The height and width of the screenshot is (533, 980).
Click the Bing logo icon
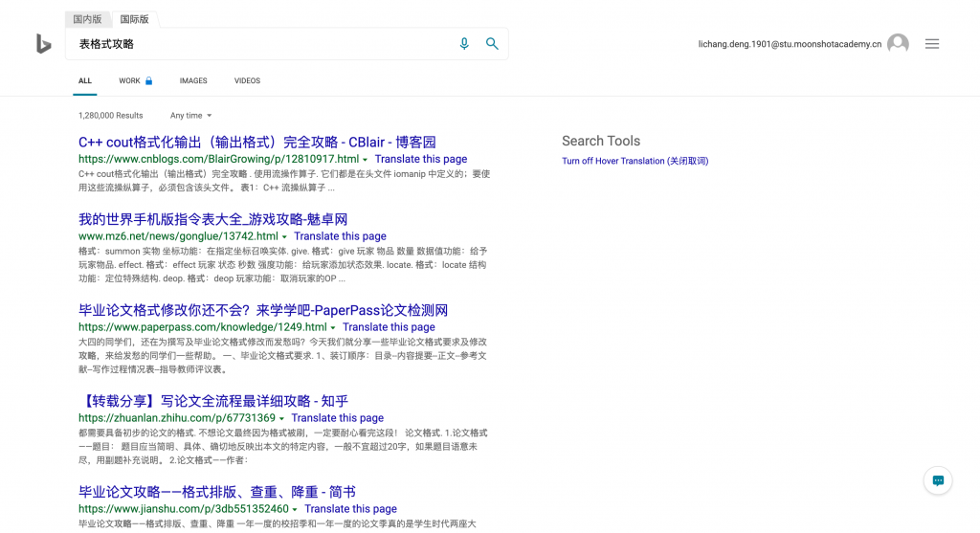coord(43,44)
